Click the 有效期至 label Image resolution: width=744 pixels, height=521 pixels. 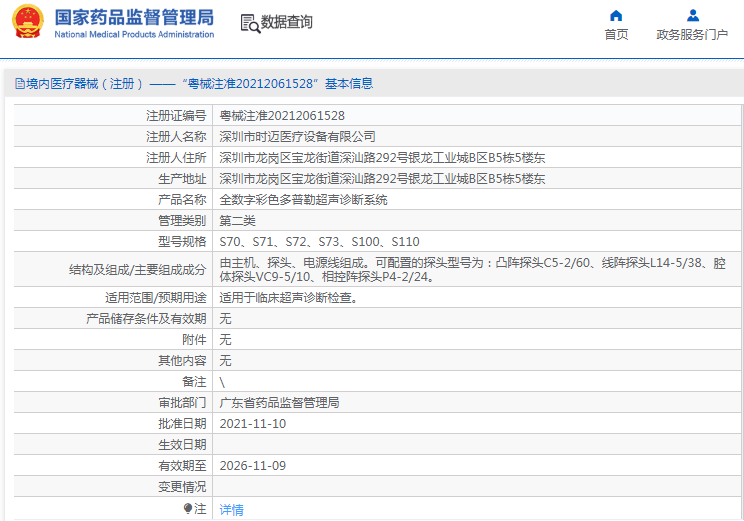point(182,466)
